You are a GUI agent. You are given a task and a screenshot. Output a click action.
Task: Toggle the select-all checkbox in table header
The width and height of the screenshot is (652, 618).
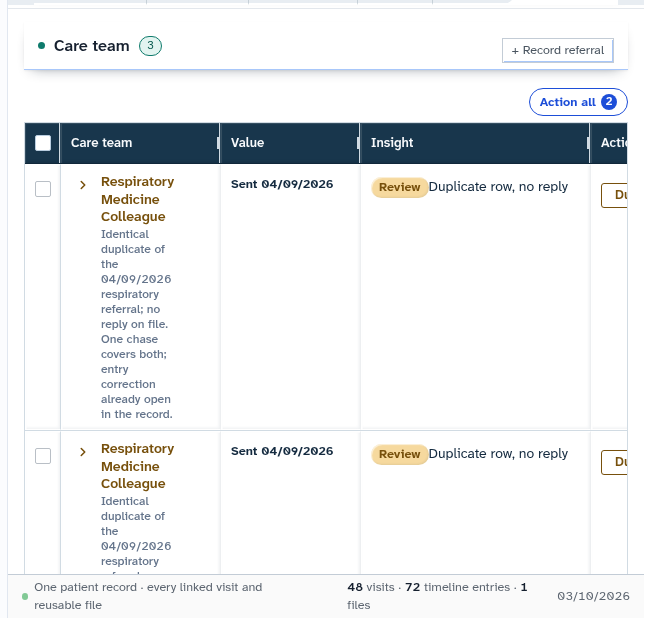click(43, 143)
